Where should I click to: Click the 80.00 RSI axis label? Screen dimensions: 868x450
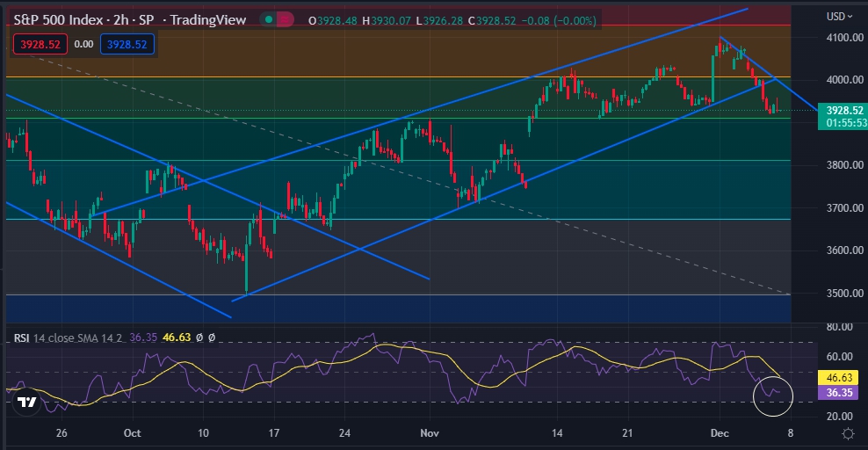click(839, 327)
